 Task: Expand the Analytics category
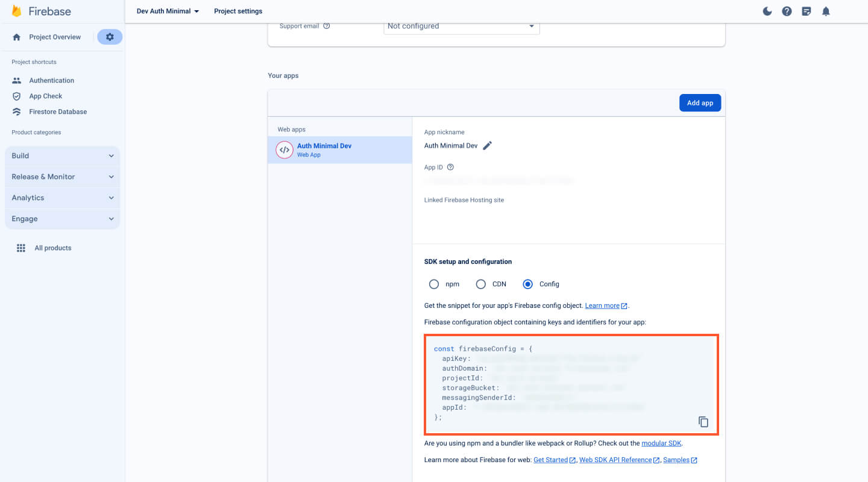(x=63, y=198)
